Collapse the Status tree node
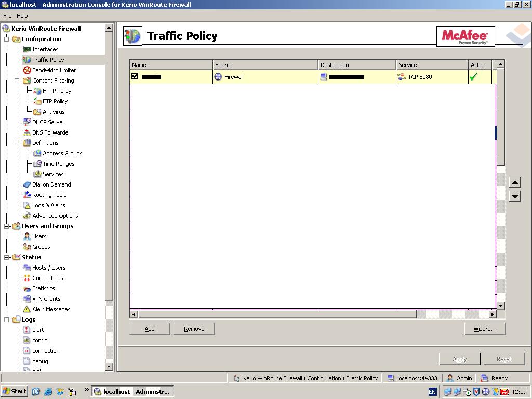Viewport: 532px width, 399px height. pyautogui.click(x=6, y=258)
